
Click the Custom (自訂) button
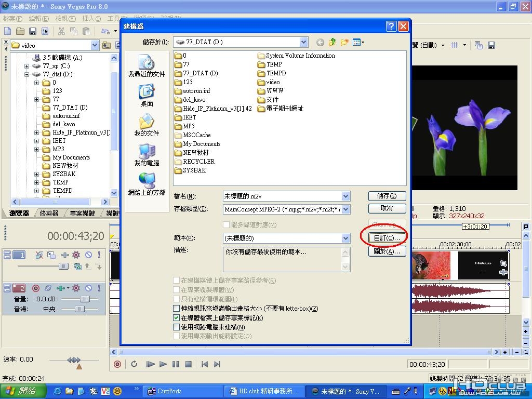click(x=387, y=238)
